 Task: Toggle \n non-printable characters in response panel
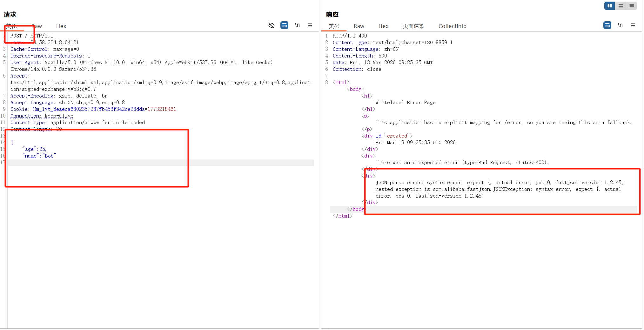tap(620, 25)
